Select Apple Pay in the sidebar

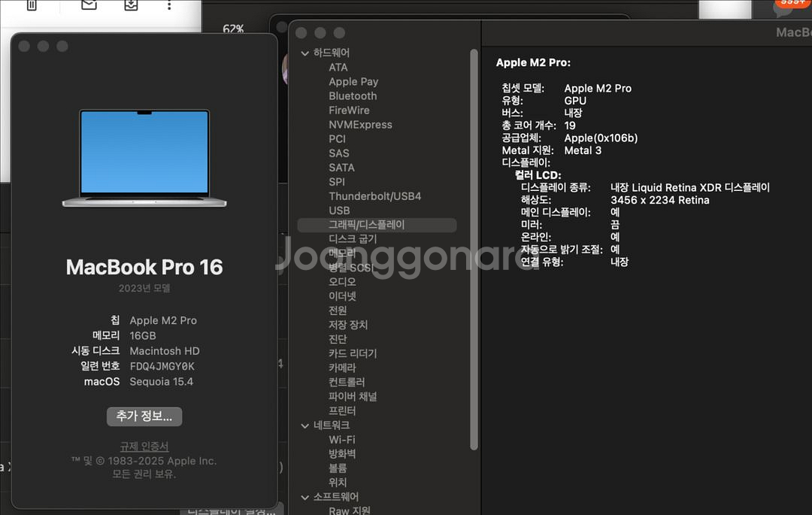tap(353, 82)
